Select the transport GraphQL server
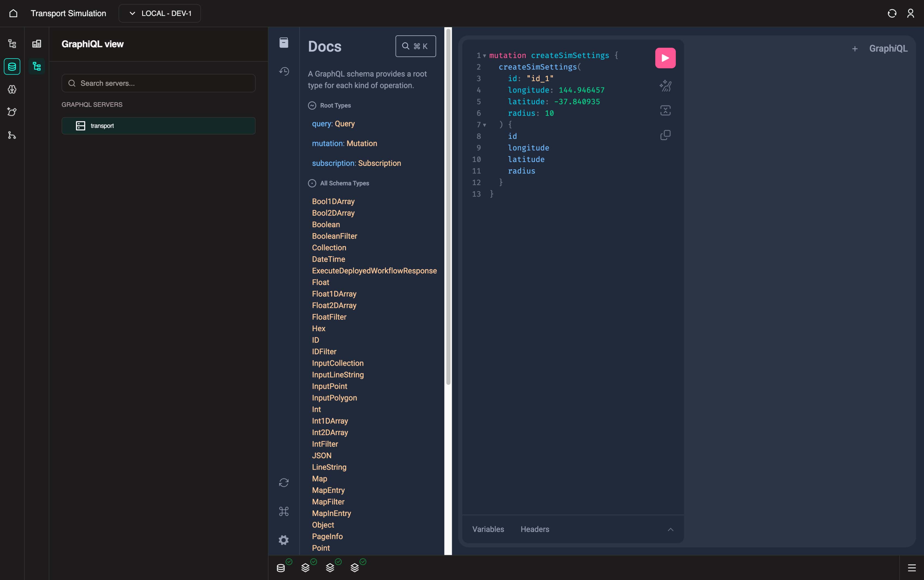The image size is (924, 580). click(158, 126)
